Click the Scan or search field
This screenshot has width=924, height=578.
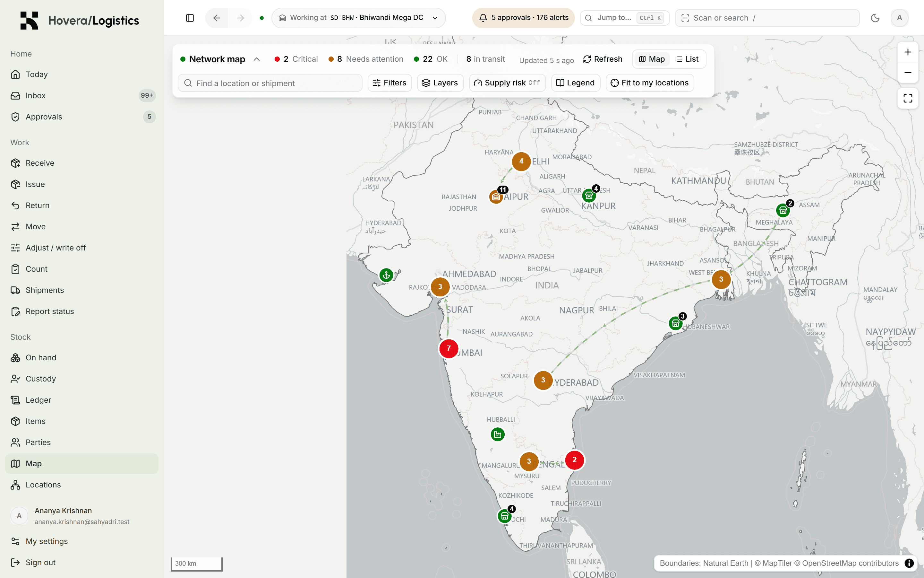767,18
